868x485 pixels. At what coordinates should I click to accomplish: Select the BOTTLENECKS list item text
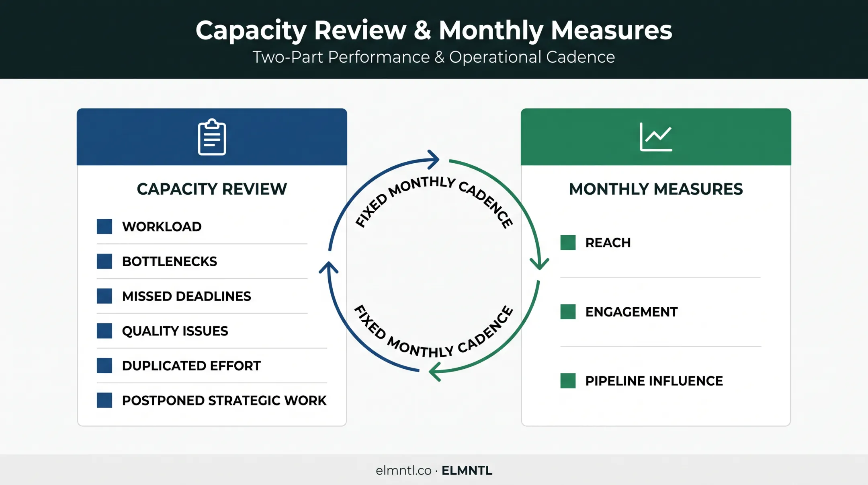point(170,261)
